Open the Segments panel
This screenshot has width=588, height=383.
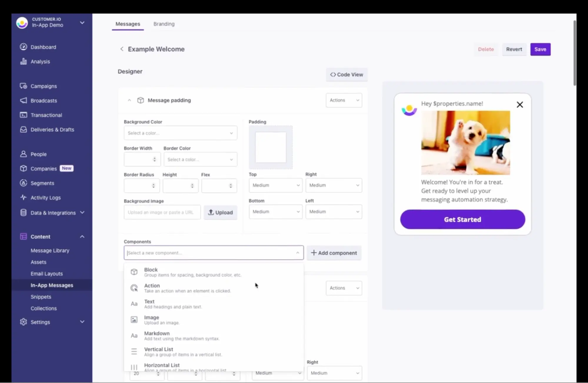[42, 183]
